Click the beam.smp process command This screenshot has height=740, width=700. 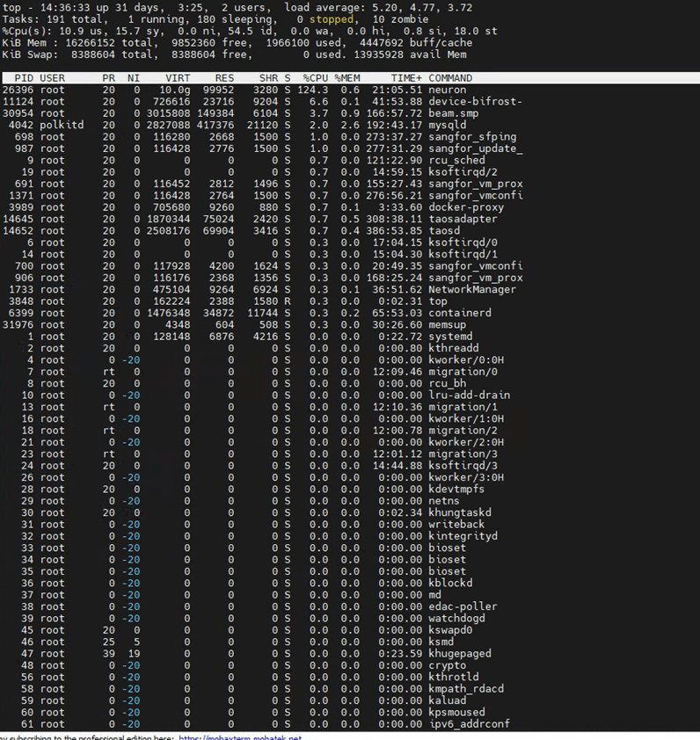(x=453, y=113)
